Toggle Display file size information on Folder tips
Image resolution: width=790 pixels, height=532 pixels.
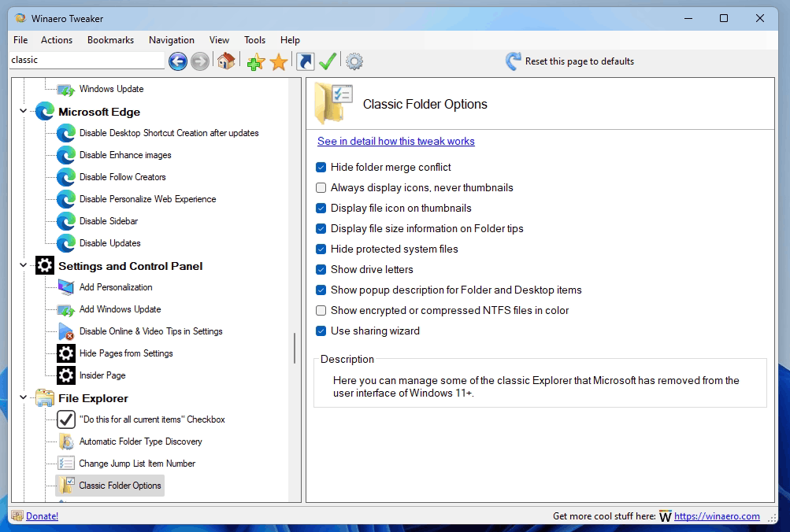[321, 228]
